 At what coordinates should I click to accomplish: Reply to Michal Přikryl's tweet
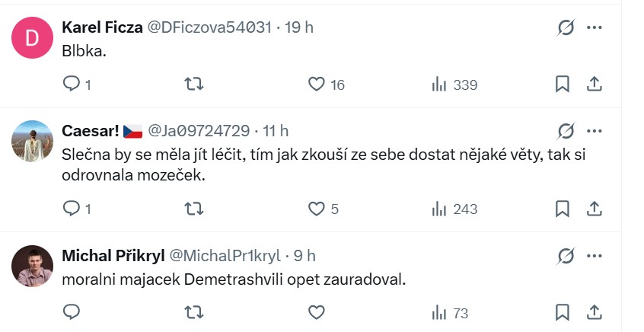click(x=71, y=312)
